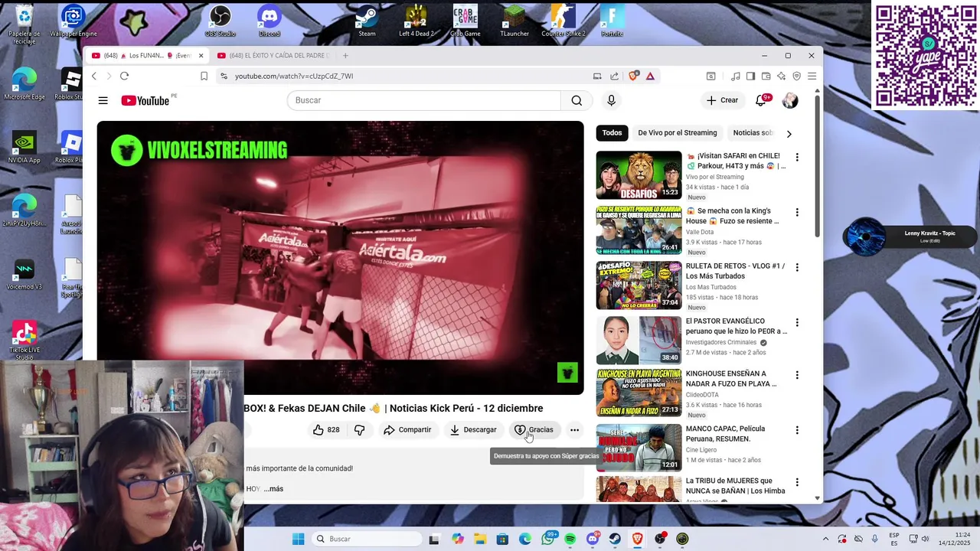This screenshot has width=980, height=551.
Task: Click the Gracias super thanks button
Action: point(534,430)
